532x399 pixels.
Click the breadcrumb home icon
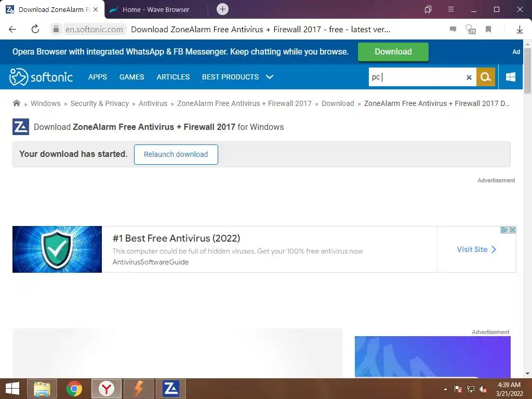(16, 103)
